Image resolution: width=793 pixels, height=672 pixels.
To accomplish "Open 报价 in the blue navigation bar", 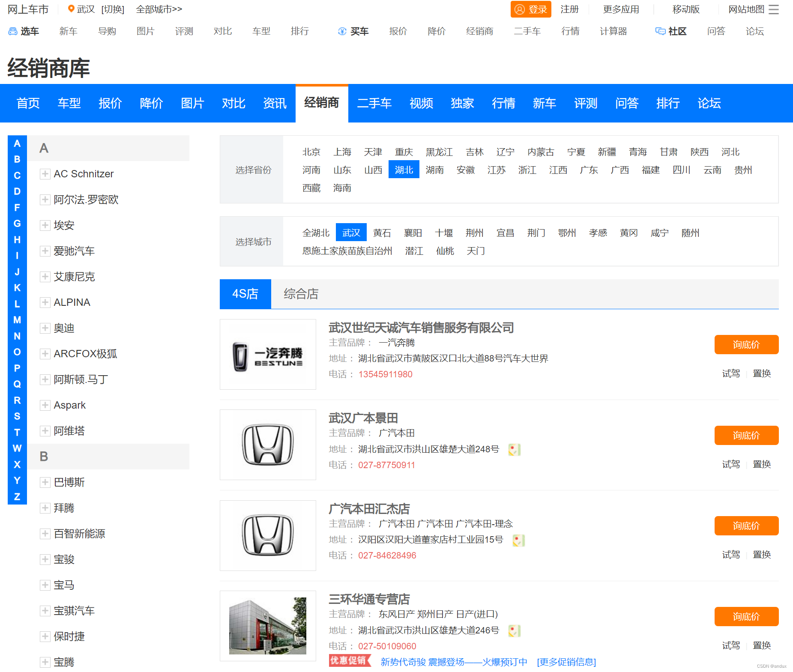I will pyautogui.click(x=110, y=103).
